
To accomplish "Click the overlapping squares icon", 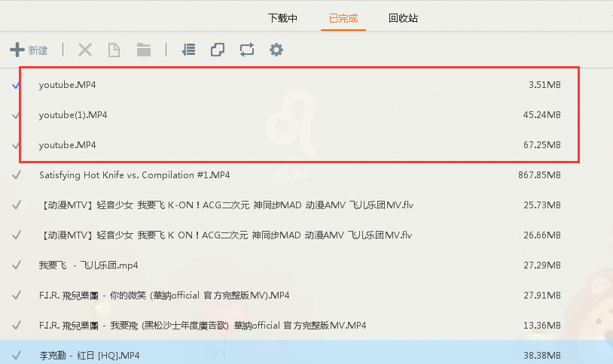I will tap(218, 50).
